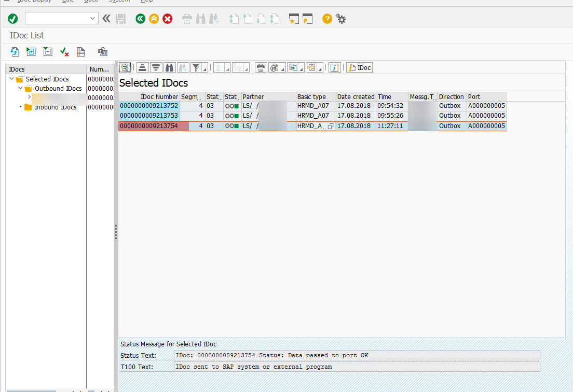The image size is (573, 392).
Task: Click the list sheet icon beside the check icon
Action: coord(81,52)
